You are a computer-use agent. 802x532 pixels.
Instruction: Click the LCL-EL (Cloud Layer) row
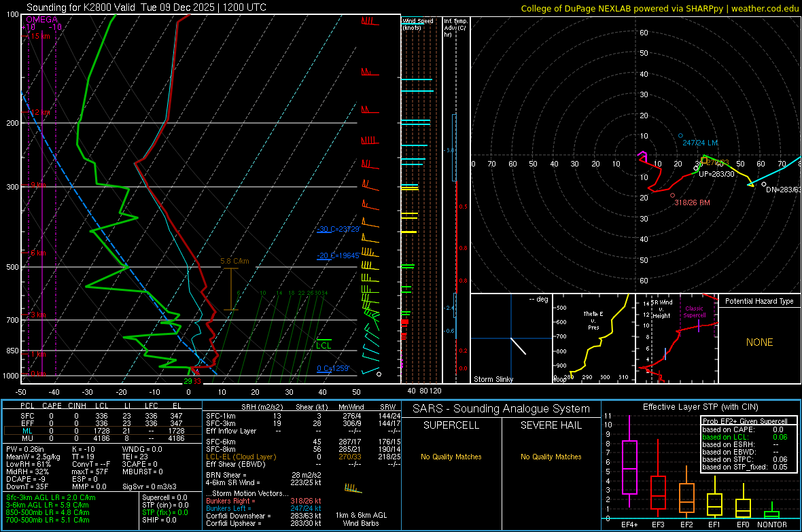[303, 457]
